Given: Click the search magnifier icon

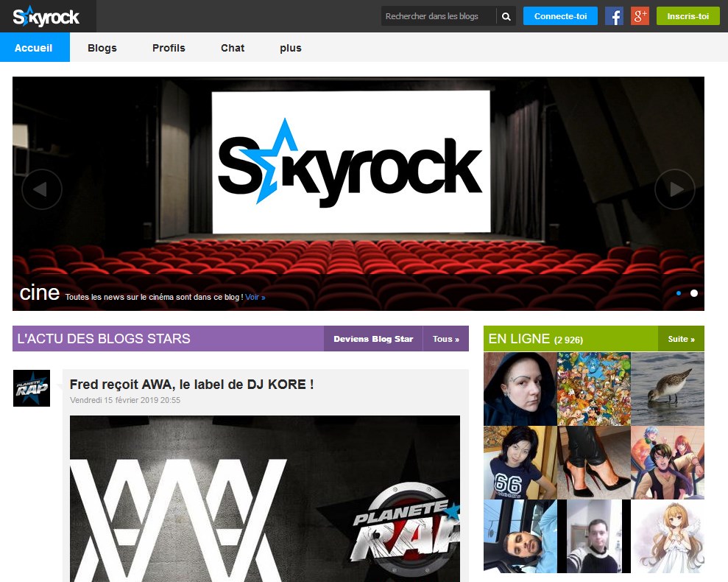Looking at the screenshot, I should (506, 16).
